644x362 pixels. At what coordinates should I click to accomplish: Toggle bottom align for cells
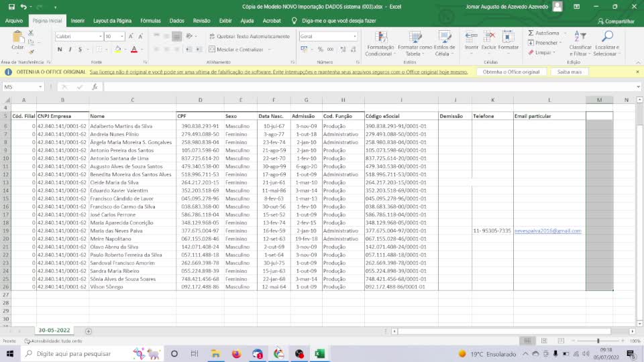(x=176, y=36)
